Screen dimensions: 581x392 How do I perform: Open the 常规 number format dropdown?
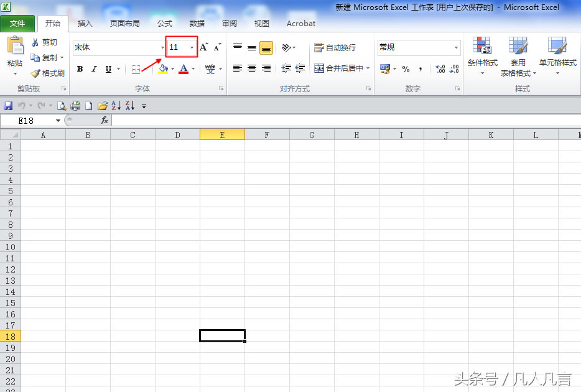click(455, 47)
